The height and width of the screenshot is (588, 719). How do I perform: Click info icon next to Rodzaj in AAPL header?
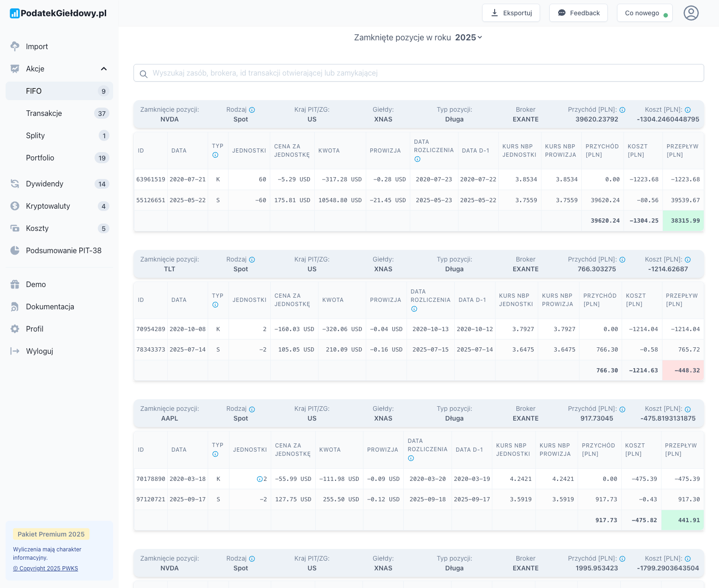pos(252,409)
